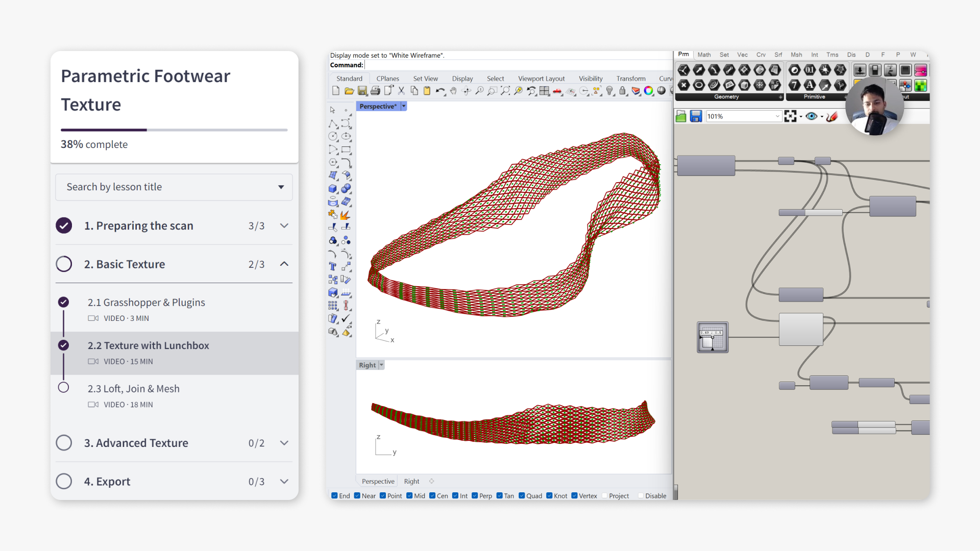Switch to Grasshopper's Math tab

pos(704,55)
